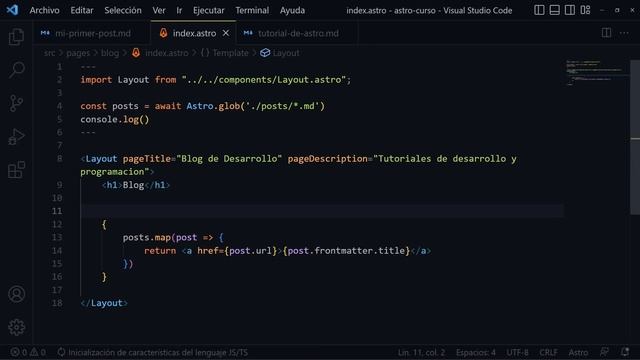Screen dimensions: 640x360
Task: Change file encoding via UTF-8
Action: (x=517, y=352)
